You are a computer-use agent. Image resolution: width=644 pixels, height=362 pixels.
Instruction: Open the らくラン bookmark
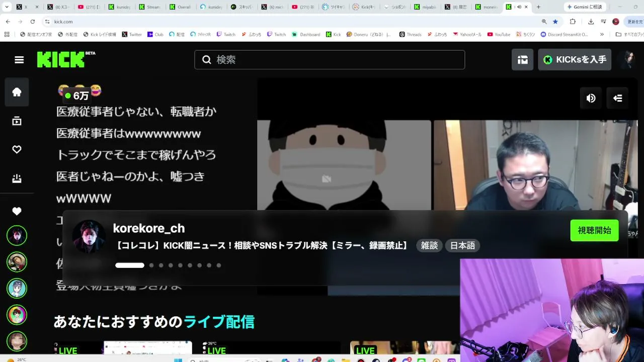pos(526,35)
